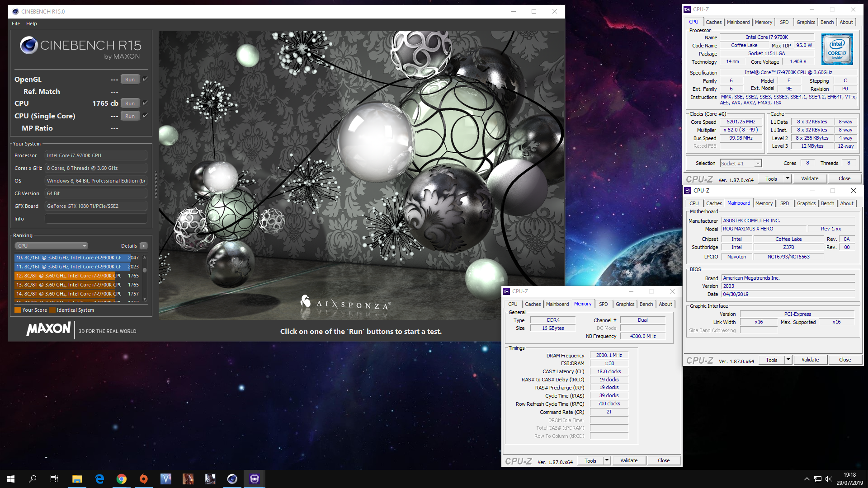Viewport: 868px width, 488px height.
Task: Switch to CPU tab in Memory CPU-Z window
Action: tap(513, 304)
